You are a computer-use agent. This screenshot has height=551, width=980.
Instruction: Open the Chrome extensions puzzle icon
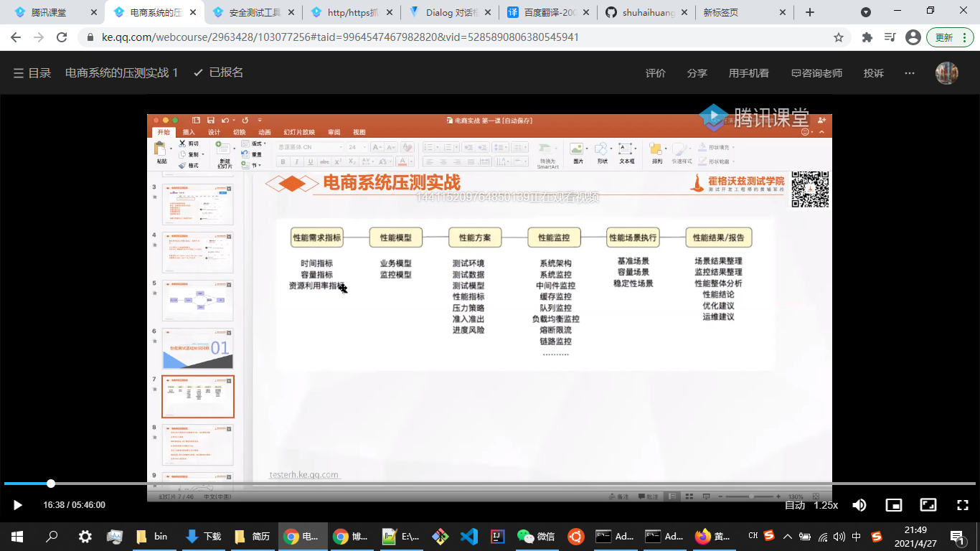[x=867, y=37]
